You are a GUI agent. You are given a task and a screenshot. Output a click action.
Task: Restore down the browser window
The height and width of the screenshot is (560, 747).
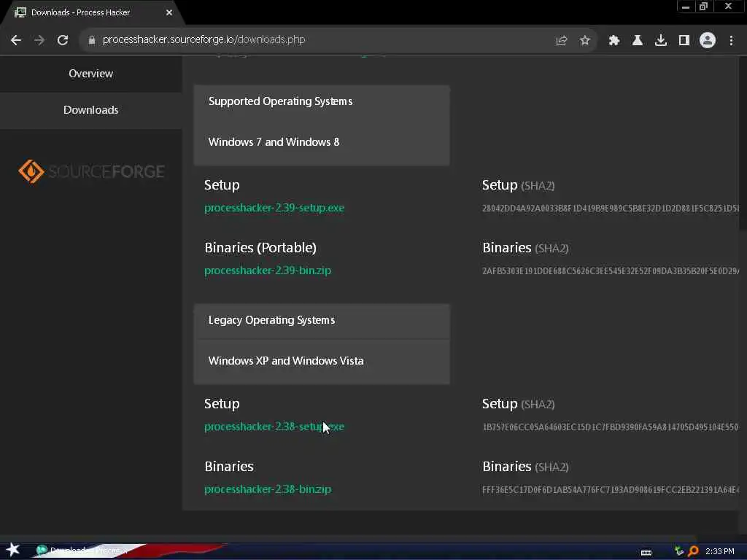coord(703,7)
